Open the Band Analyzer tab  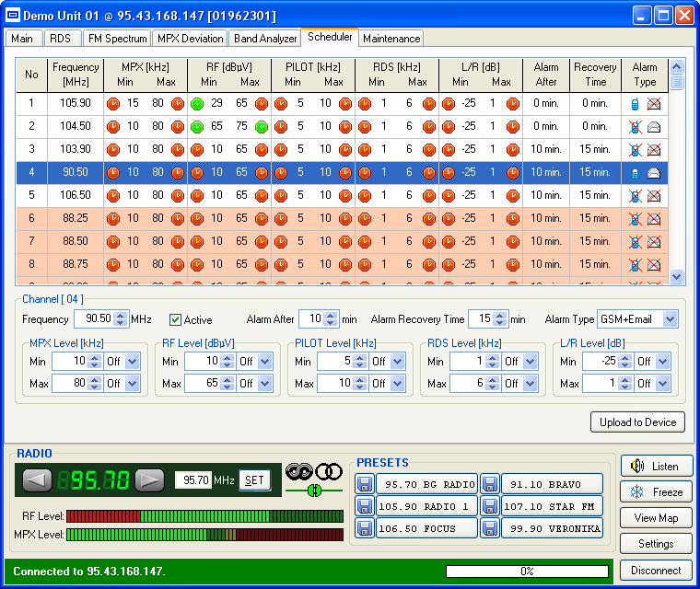[x=265, y=39]
